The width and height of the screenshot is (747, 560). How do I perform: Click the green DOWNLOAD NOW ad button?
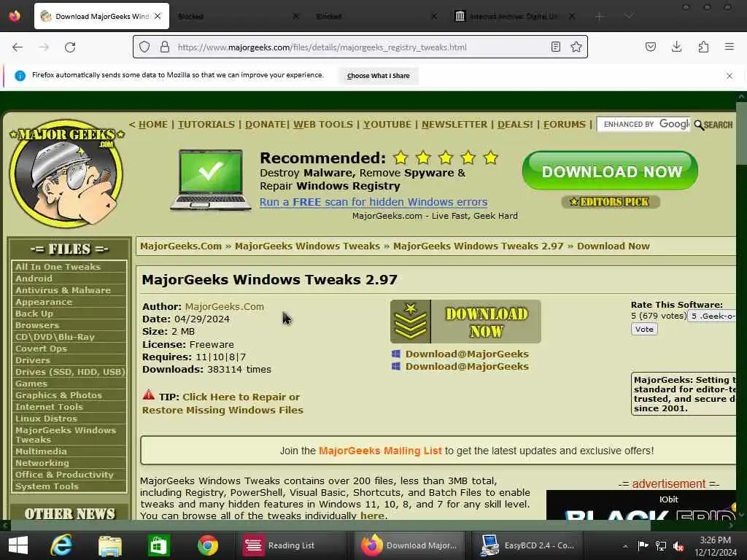tap(611, 171)
